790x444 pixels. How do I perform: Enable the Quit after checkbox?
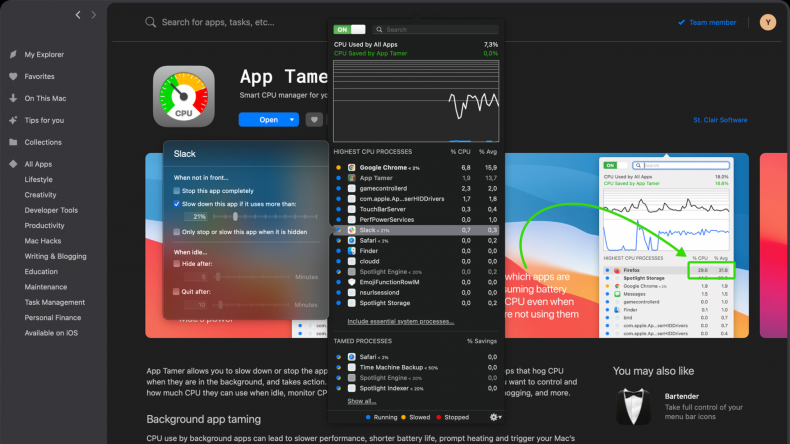pos(176,291)
